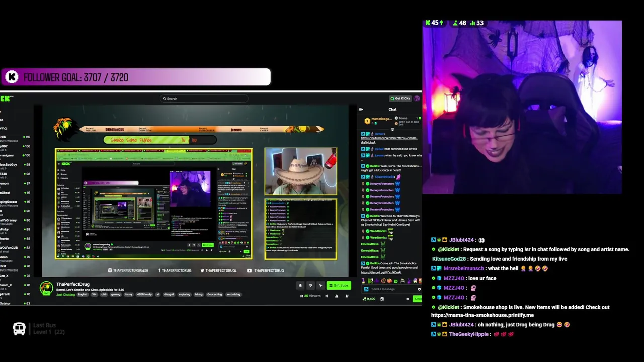The height and width of the screenshot is (362, 644).
Task: Click the 25 Viewers count
Action: point(310,296)
